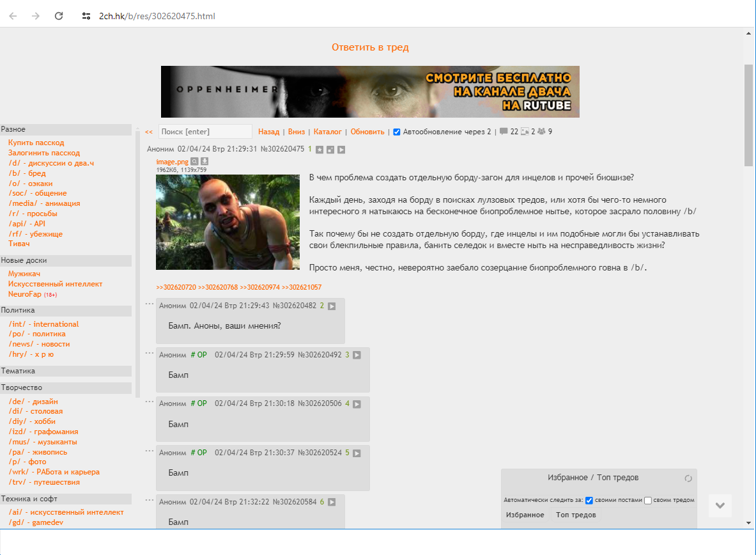Open /b/ - бред board link
The height and width of the screenshot is (555, 756).
(27, 173)
